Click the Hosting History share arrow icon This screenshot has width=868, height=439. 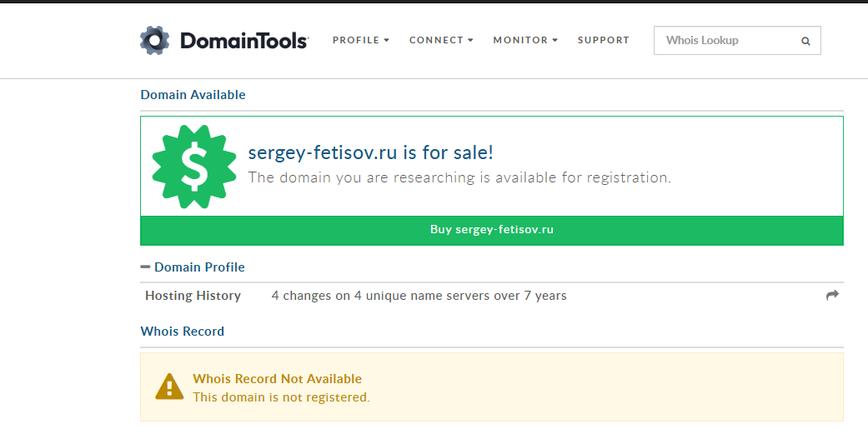(x=832, y=295)
